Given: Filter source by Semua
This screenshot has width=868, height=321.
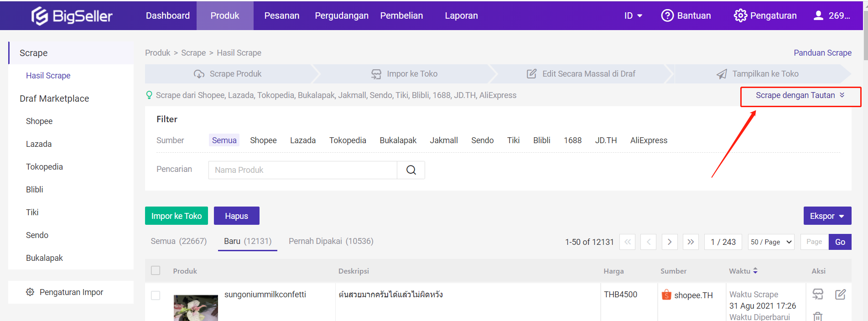Looking at the screenshot, I should point(224,140).
